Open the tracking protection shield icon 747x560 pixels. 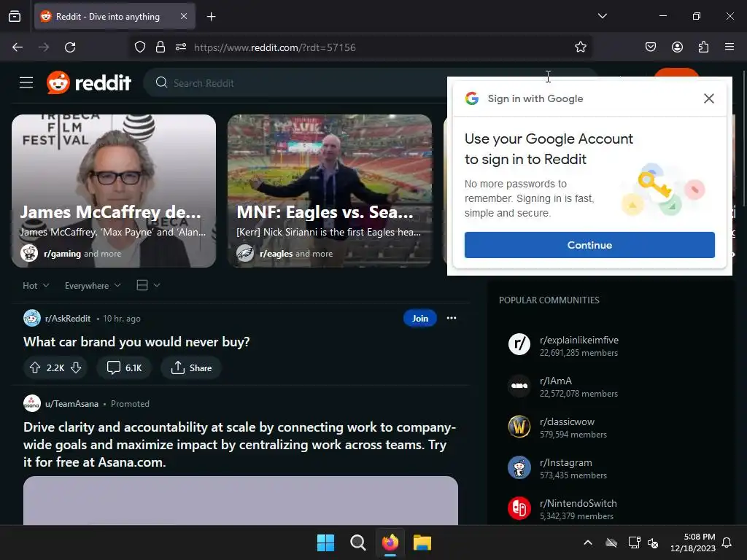pyautogui.click(x=139, y=47)
